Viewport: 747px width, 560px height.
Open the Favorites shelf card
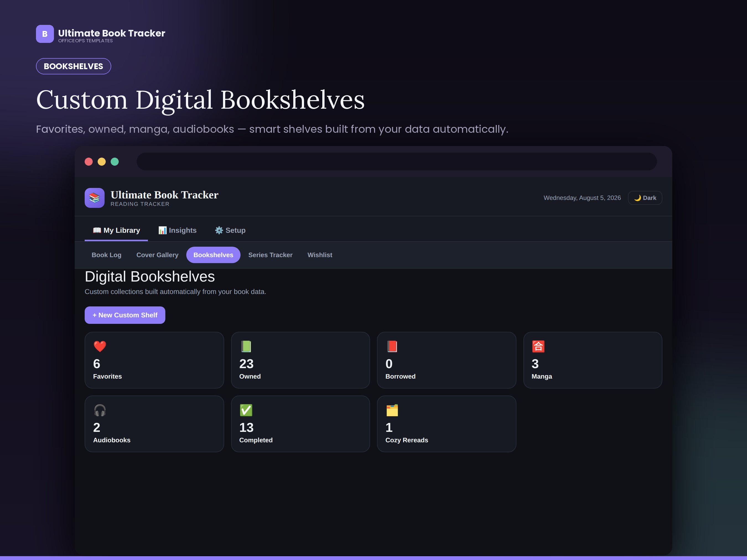tap(154, 360)
